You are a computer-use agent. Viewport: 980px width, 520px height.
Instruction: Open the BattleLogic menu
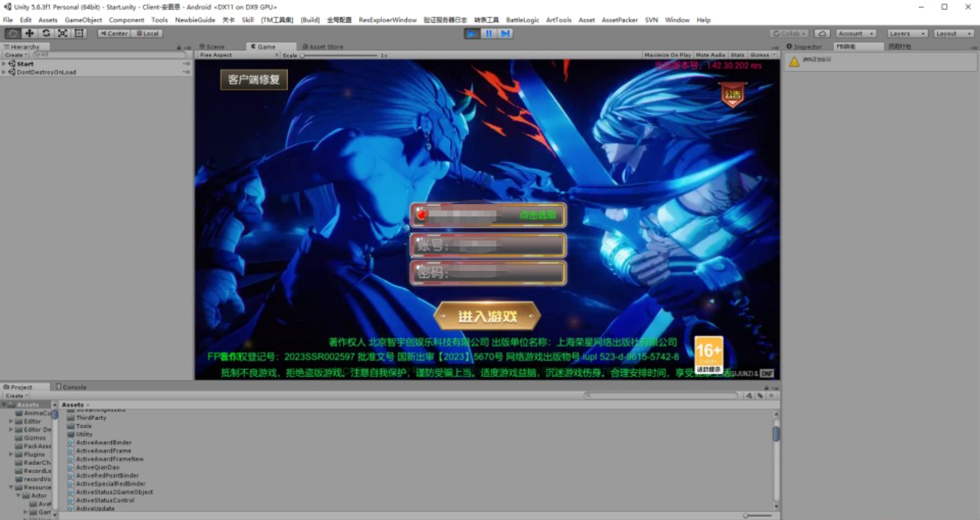pyautogui.click(x=522, y=20)
